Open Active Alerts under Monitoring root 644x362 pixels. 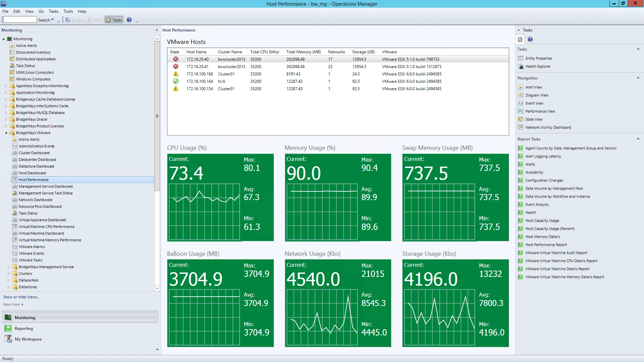click(26, 46)
